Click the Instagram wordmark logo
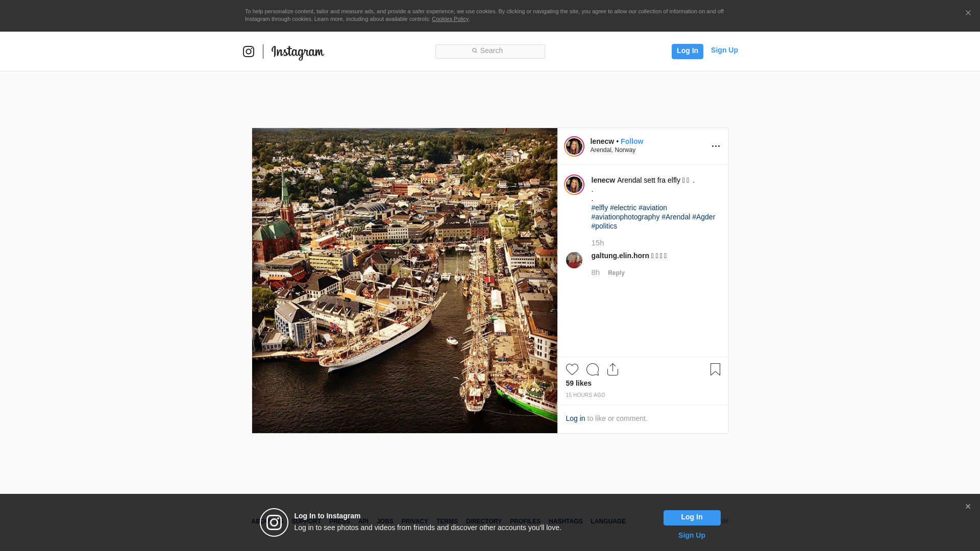 pos(298,53)
